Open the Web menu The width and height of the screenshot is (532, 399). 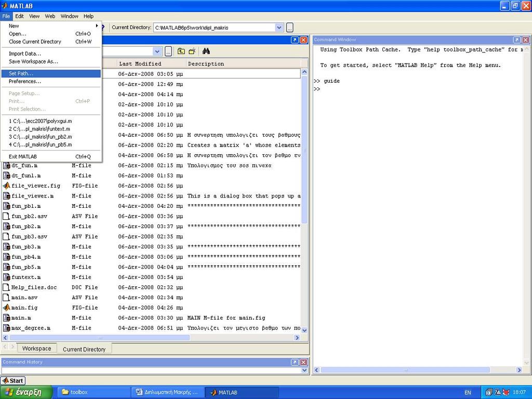[50, 16]
